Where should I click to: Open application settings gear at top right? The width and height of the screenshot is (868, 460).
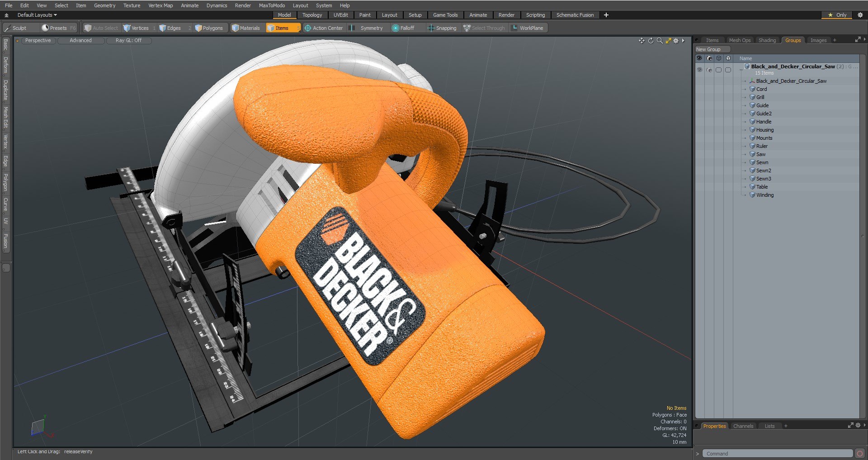pyautogui.click(x=860, y=15)
